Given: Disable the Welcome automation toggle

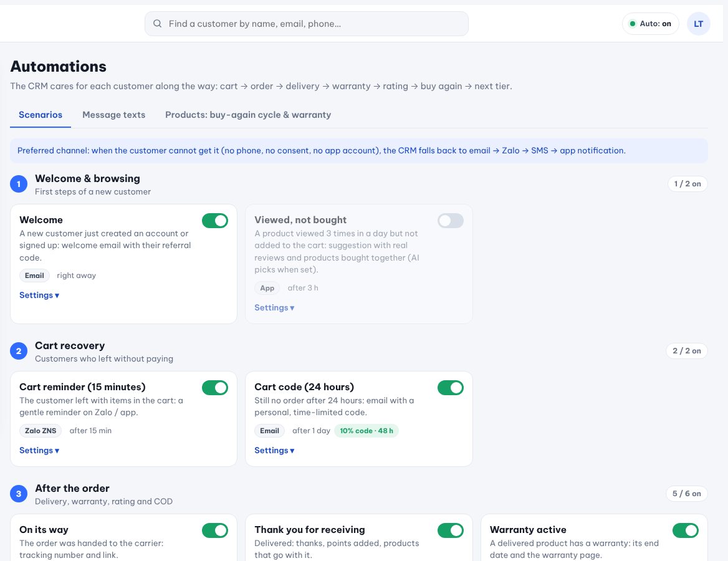Looking at the screenshot, I should [x=215, y=221].
